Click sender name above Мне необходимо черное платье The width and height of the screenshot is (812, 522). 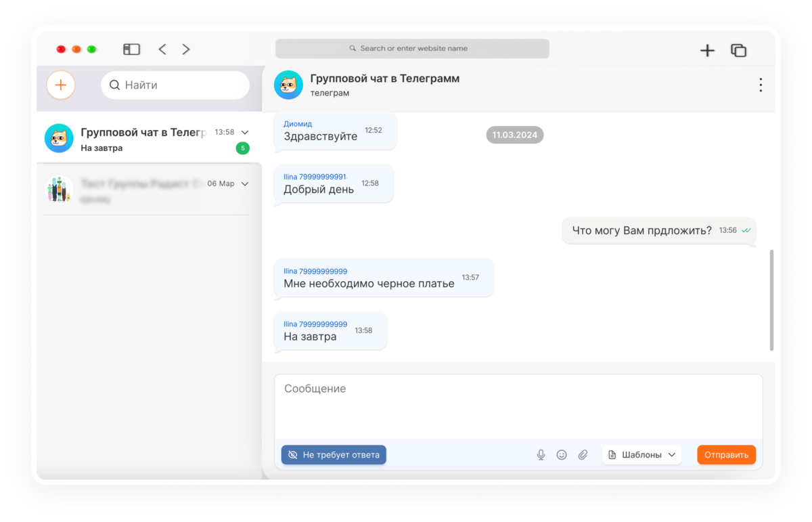(x=315, y=271)
